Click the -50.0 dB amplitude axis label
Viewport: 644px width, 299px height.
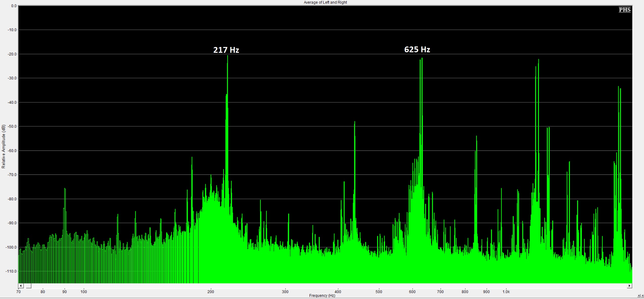click(x=12, y=126)
